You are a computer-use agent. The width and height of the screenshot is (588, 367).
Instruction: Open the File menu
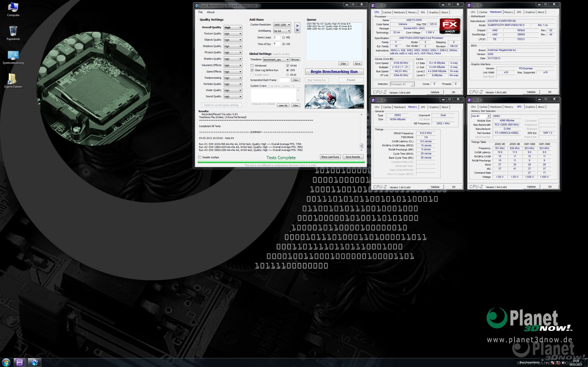tap(201, 12)
